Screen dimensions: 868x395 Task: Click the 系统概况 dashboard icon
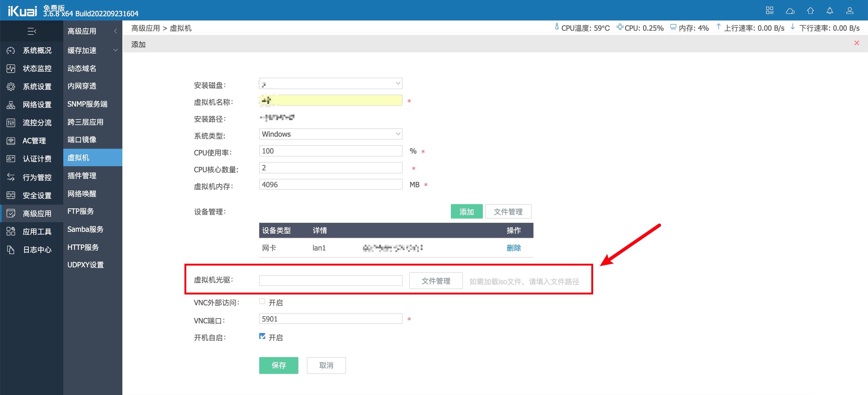[11, 51]
